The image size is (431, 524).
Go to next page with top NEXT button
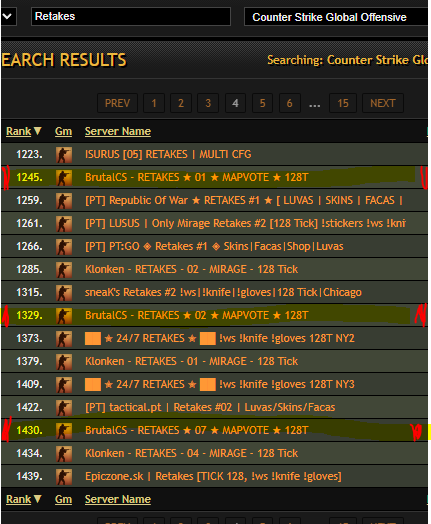383,103
